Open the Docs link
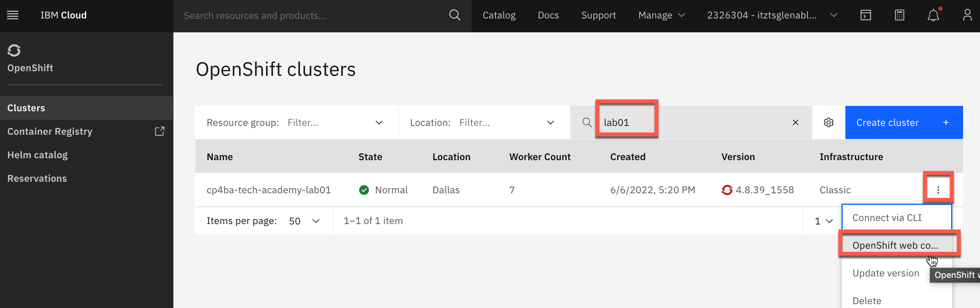The height and width of the screenshot is (308, 980). [548, 15]
